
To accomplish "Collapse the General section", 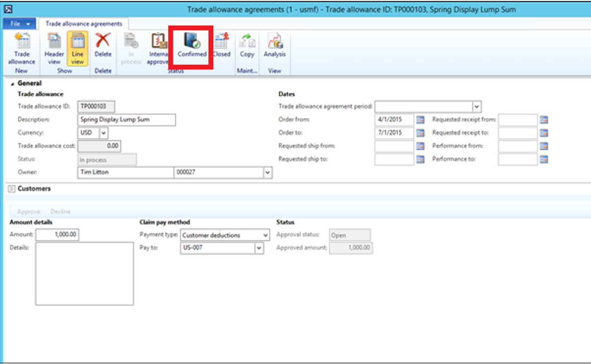I will point(12,84).
